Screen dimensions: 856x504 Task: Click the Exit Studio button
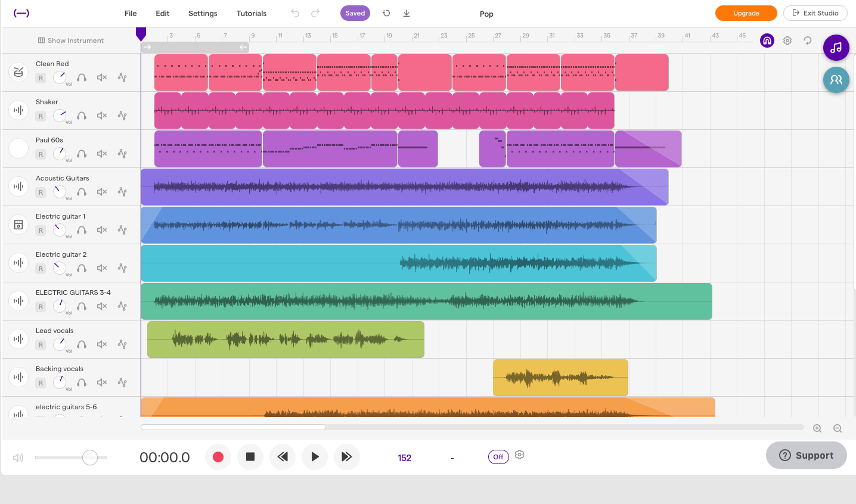coord(815,13)
